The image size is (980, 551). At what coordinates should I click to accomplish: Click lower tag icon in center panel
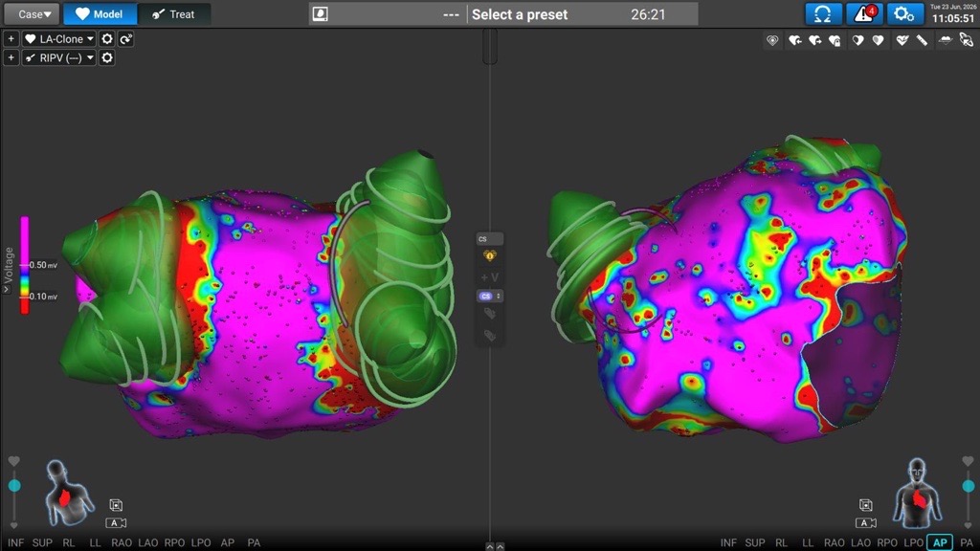[x=489, y=336]
